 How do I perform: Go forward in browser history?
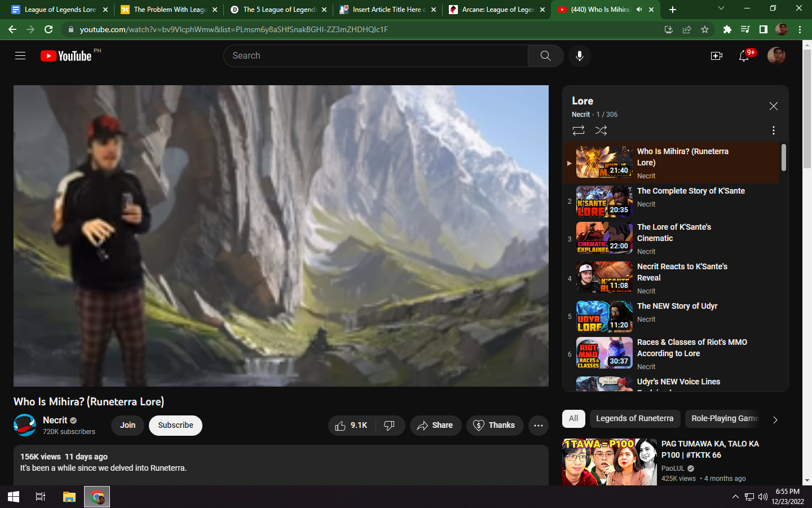[30, 29]
